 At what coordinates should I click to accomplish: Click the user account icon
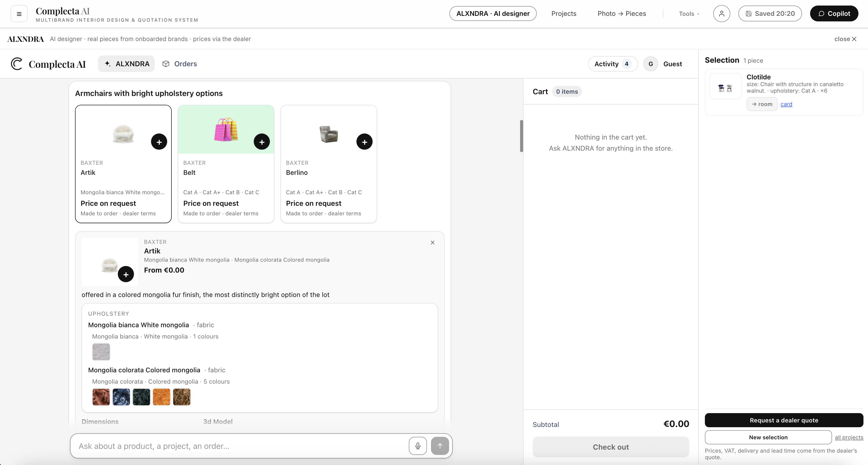coord(721,14)
